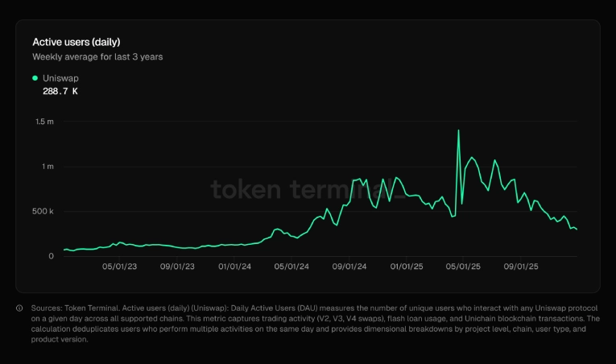
Task: Click the token terminal watermark logo
Action: (x=305, y=189)
